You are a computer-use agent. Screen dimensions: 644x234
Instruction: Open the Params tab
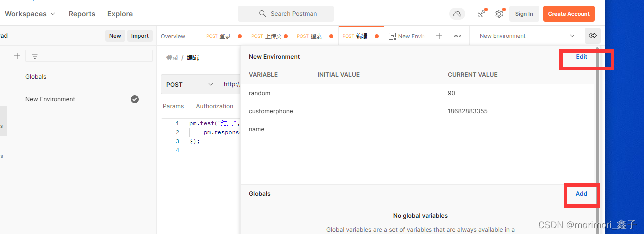[173, 106]
